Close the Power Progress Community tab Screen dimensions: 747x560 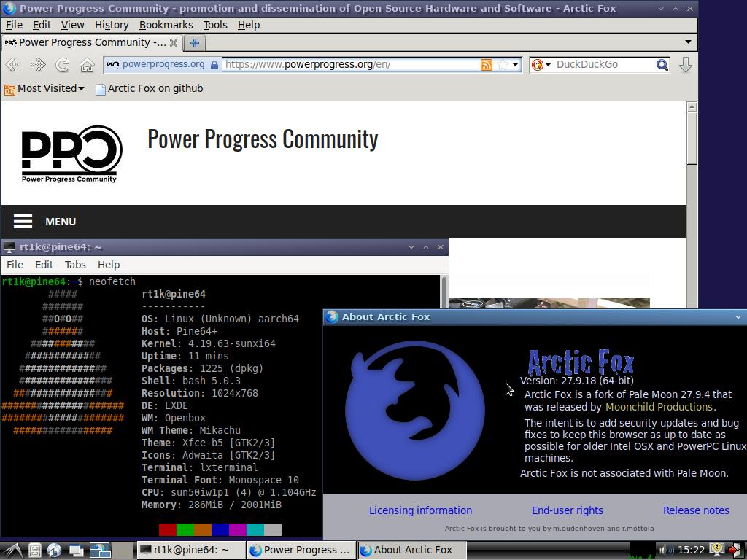[174, 43]
